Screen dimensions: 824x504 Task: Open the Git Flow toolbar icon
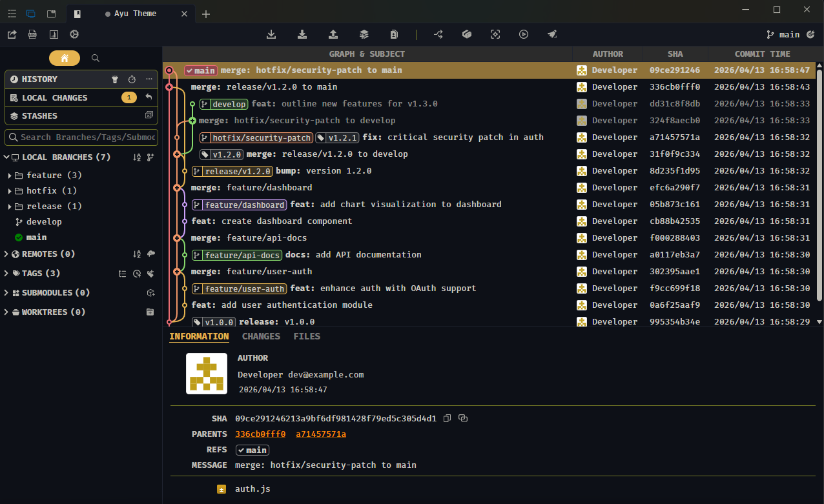point(467,34)
